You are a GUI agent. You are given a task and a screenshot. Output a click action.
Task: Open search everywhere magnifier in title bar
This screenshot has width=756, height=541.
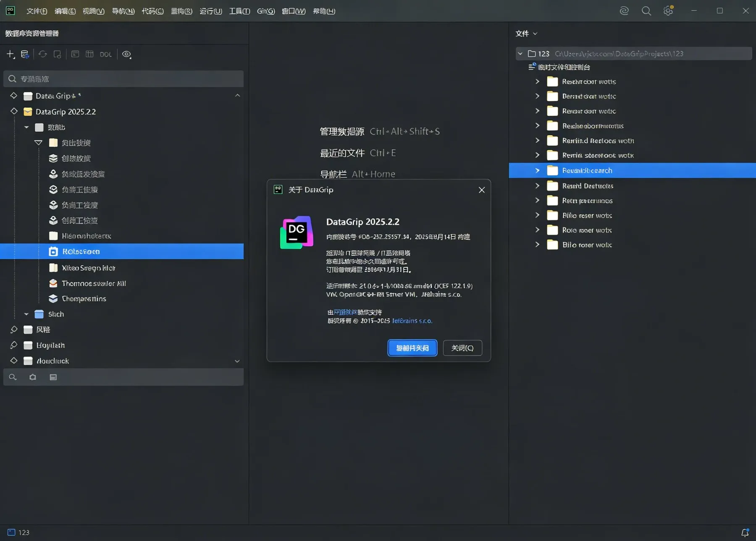click(646, 11)
